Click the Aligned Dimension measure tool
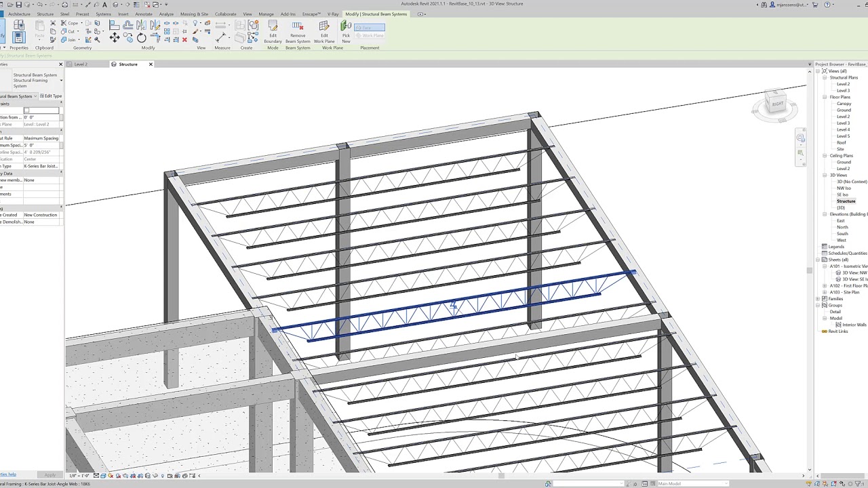This screenshot has width=868, height=488. pyautogui.click(x=222, y=36)
